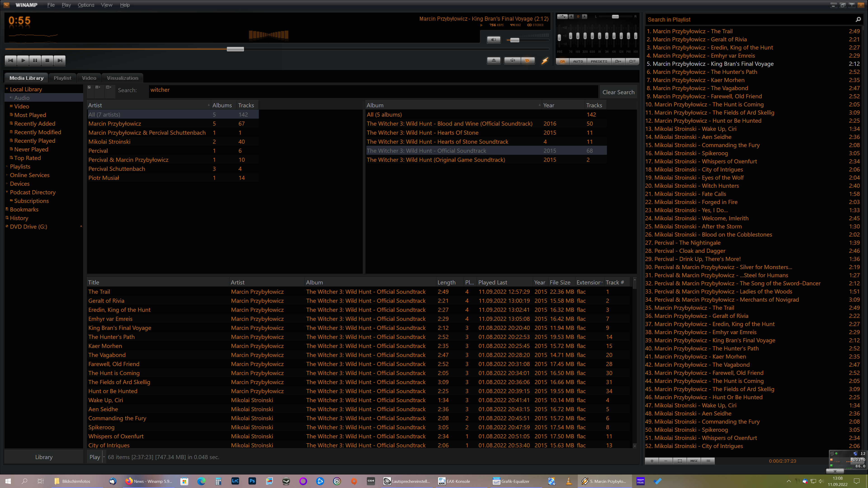Viewport: 868px width, 488px height.
Task: Open a media file with the Eject button
Action: (x=493, y=61)
